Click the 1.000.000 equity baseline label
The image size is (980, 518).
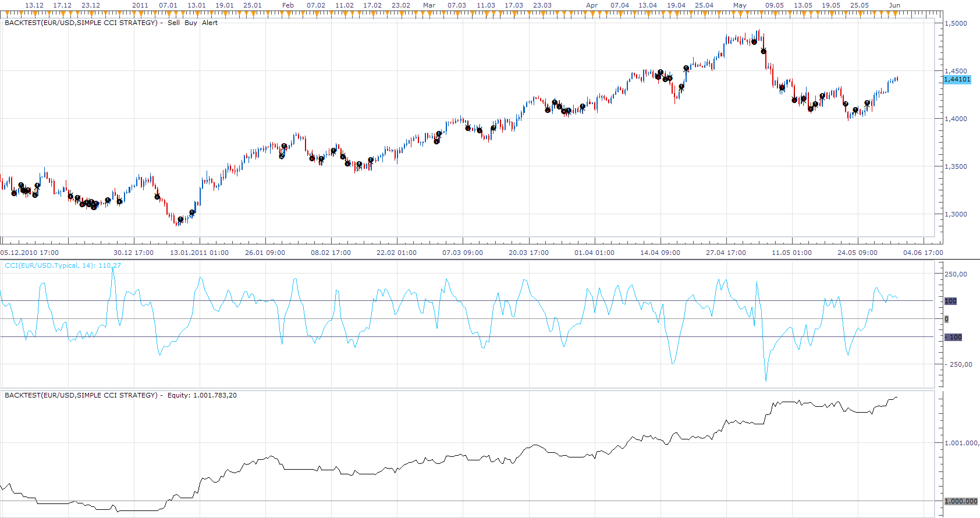click(x=961, y=501)
